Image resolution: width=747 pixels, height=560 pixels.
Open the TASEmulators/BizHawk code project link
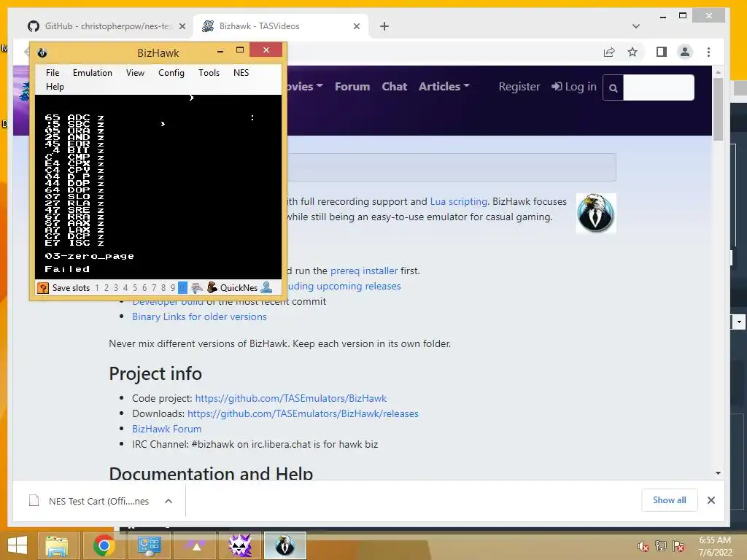point(290,398)
